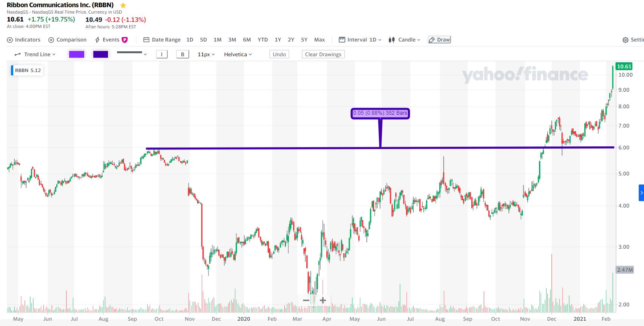Click the Undo button
This screenshot has height=326, width=644.
click(279, 54)
